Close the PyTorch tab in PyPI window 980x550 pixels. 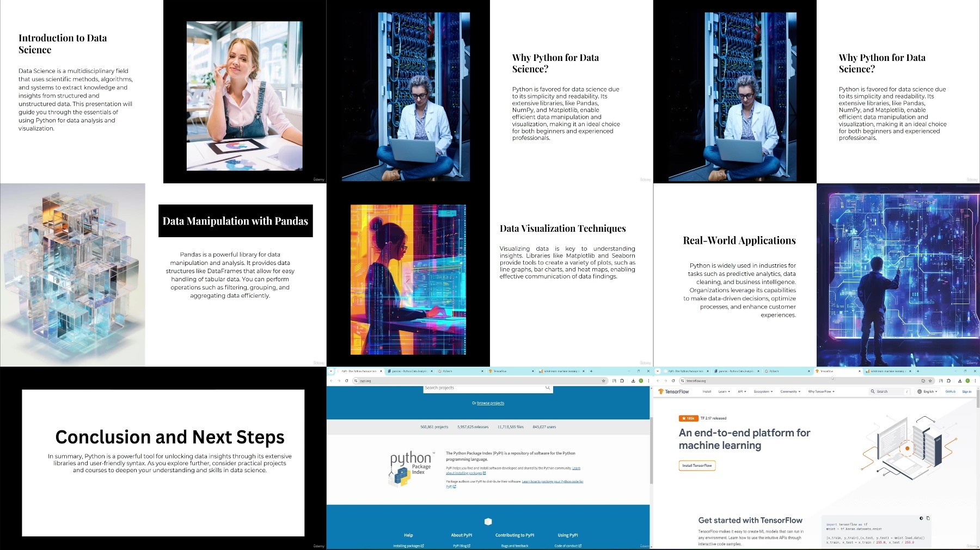tap(482, 371)
